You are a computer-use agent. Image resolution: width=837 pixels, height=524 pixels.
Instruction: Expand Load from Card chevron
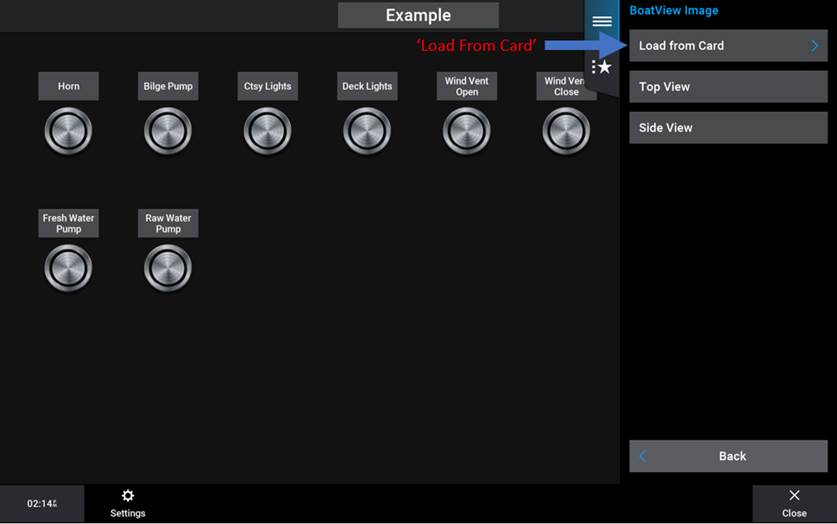[814, 46]
